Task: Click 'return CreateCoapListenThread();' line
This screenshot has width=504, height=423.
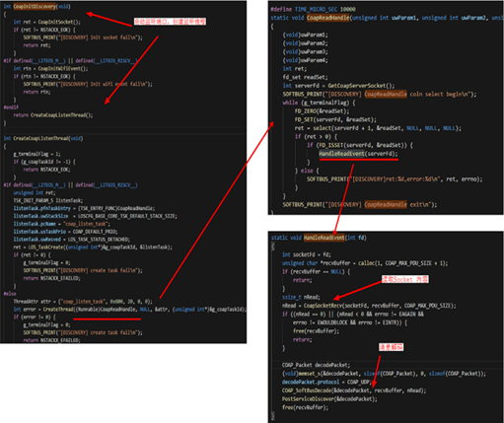Action: [x=53, y=115]
